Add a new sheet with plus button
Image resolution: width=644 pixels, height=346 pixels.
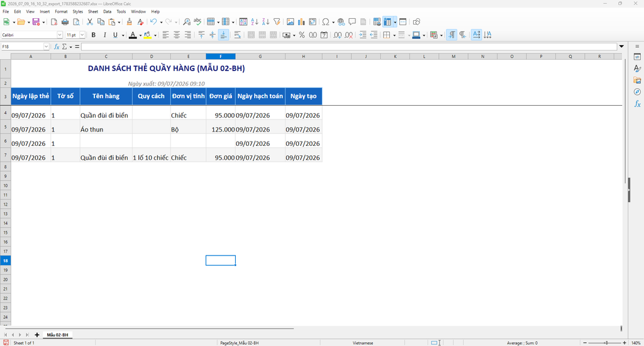tap(37, 335)
